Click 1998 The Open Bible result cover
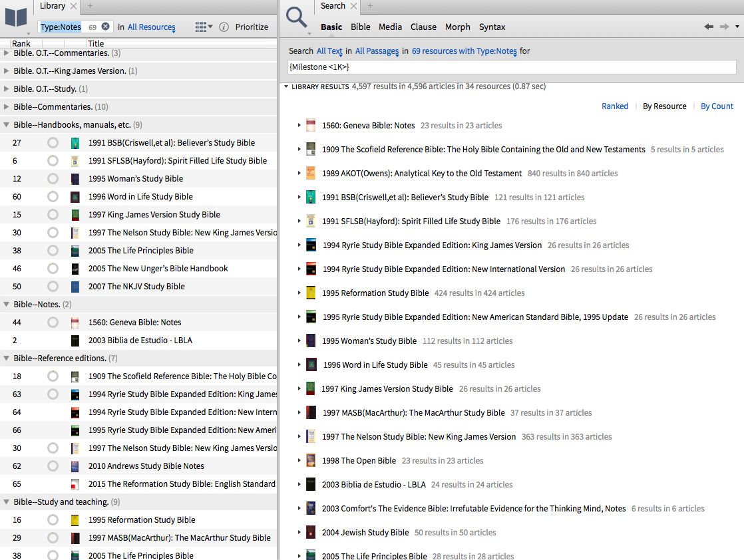Screen dimensions: 744x560 tap(311, 460)
